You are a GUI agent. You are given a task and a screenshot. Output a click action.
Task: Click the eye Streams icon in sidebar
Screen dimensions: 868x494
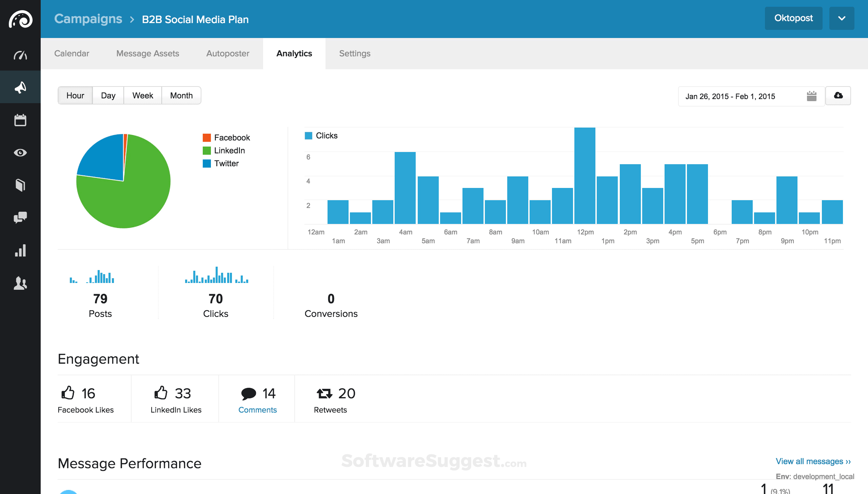(20, 153)
